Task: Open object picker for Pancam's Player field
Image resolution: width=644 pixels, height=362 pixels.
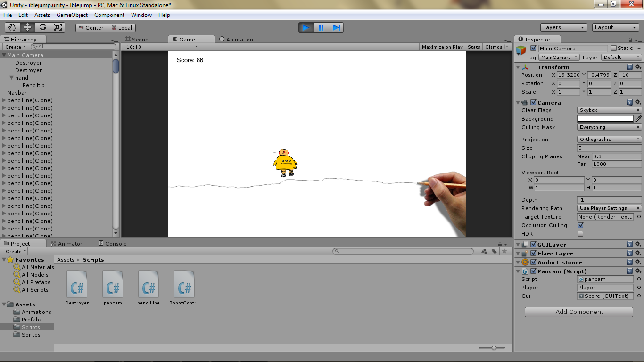Action: click(639, 288)
